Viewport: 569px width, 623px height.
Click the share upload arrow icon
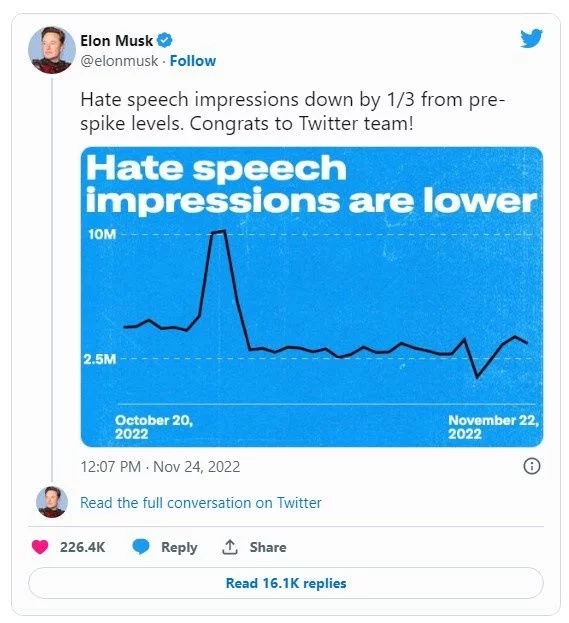click(230, 547)
